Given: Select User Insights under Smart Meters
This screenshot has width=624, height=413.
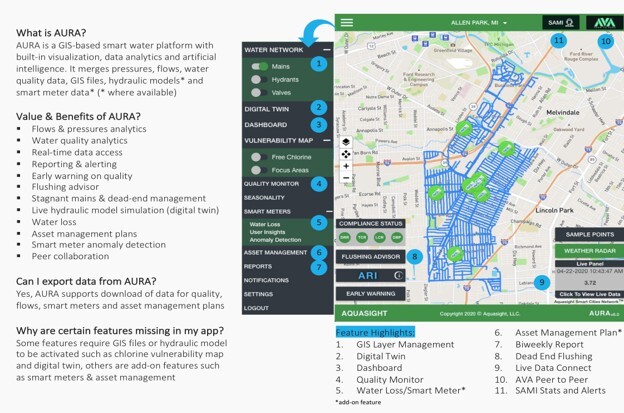Looking at the screenshot, I should coord(267,232).
